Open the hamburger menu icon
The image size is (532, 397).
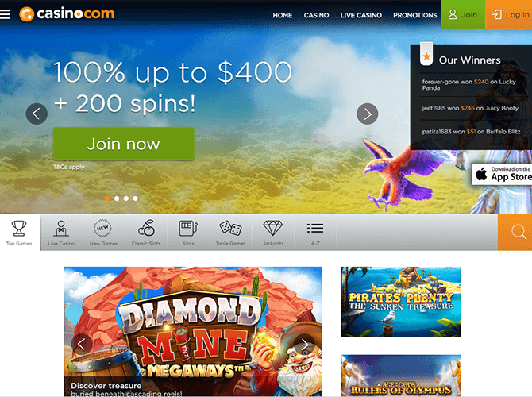click(x=5, y=14)
